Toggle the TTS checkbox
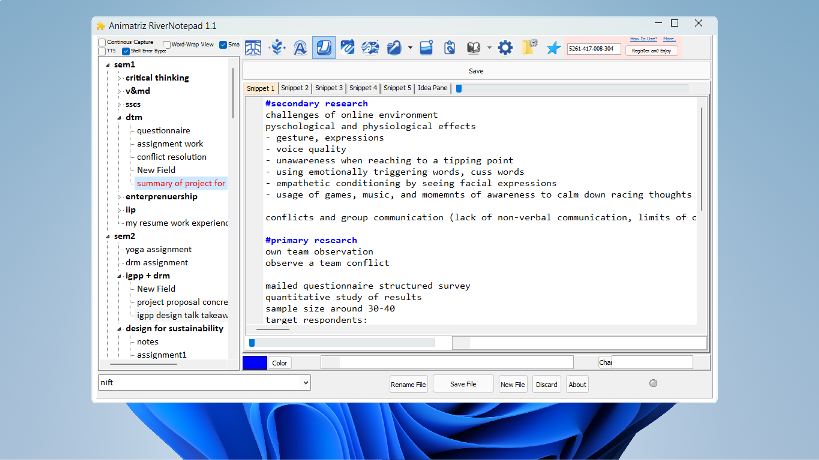The image size is (819, 460). [102, 51]
